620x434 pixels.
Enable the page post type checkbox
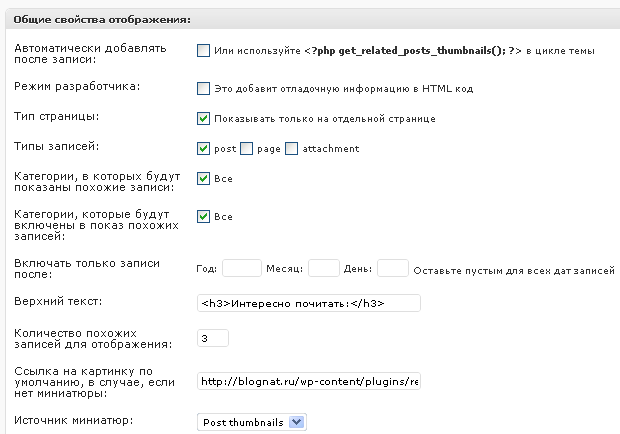[x=246, y=149]
